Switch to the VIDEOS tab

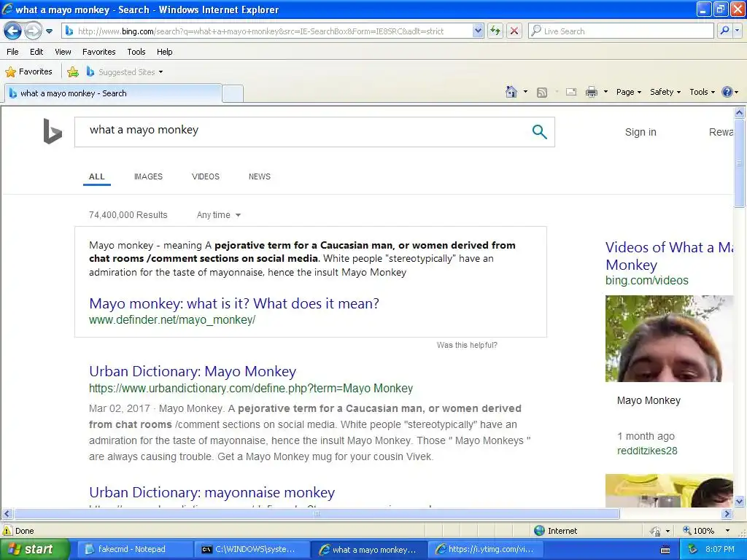tap(205, 176)
